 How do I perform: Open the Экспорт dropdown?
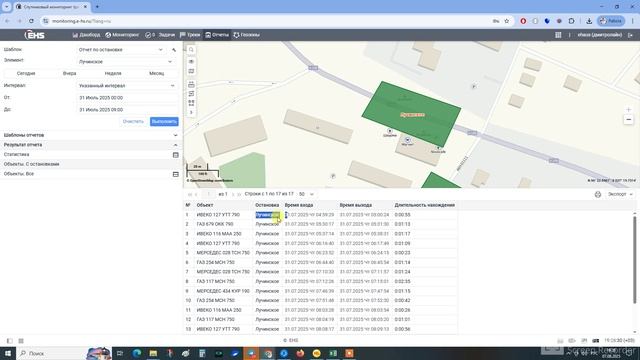coord(620,194)
